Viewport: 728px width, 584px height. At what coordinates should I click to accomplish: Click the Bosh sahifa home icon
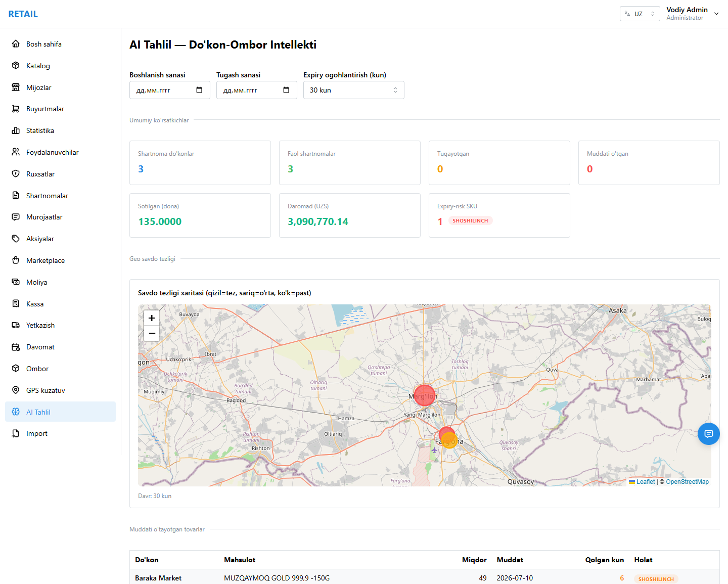point(16,44)
